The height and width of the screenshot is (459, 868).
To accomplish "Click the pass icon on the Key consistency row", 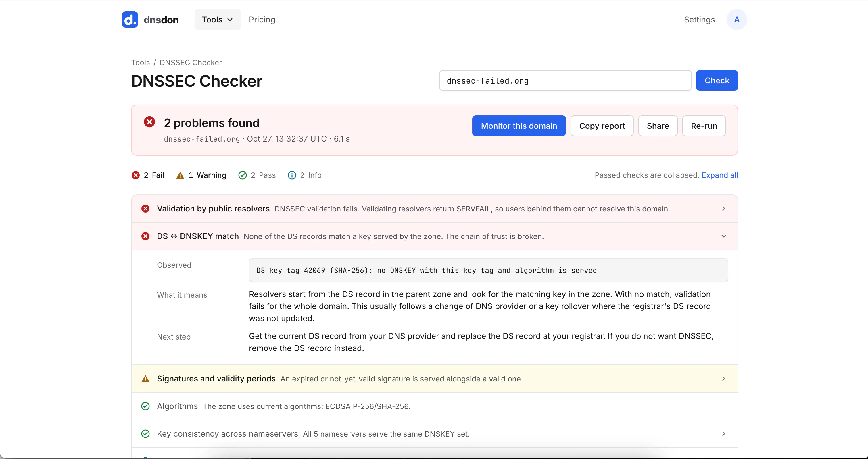I will coord(145,434).
